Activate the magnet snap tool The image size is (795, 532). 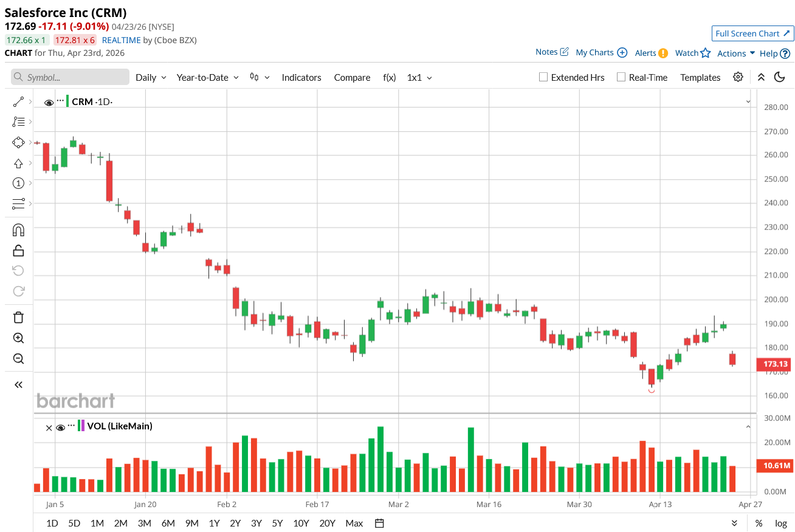tap(18, 230)
